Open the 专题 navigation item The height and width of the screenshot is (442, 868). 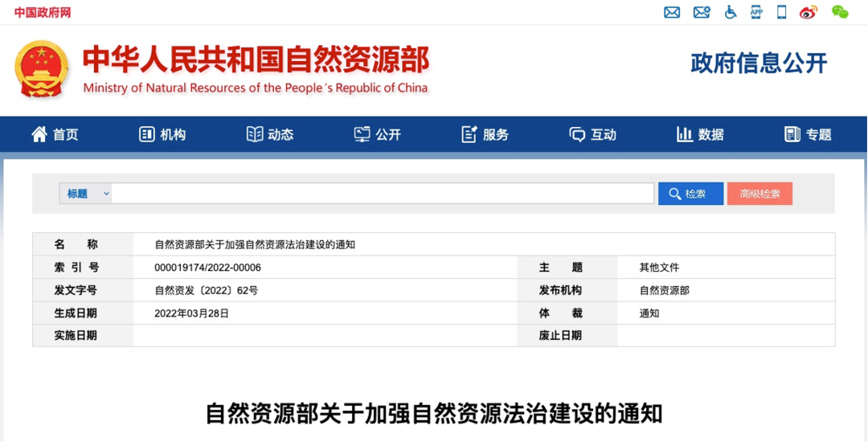(809, 134)
